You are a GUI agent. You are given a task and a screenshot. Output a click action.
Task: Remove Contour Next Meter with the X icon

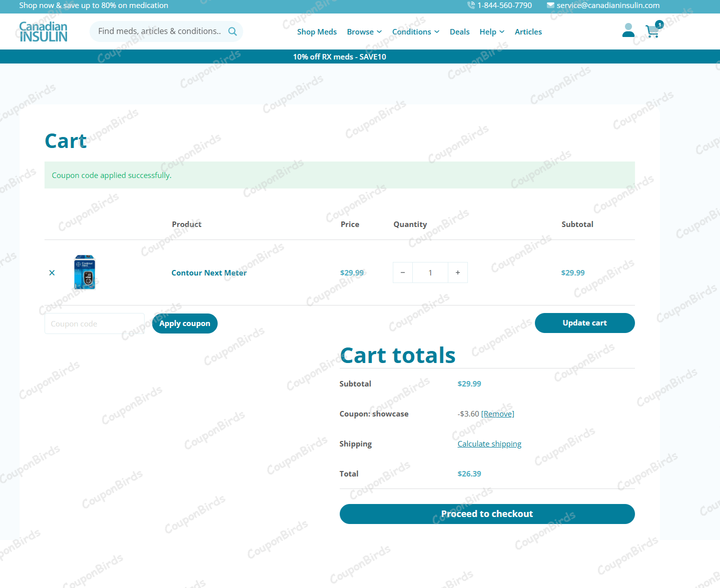[52, 273]
